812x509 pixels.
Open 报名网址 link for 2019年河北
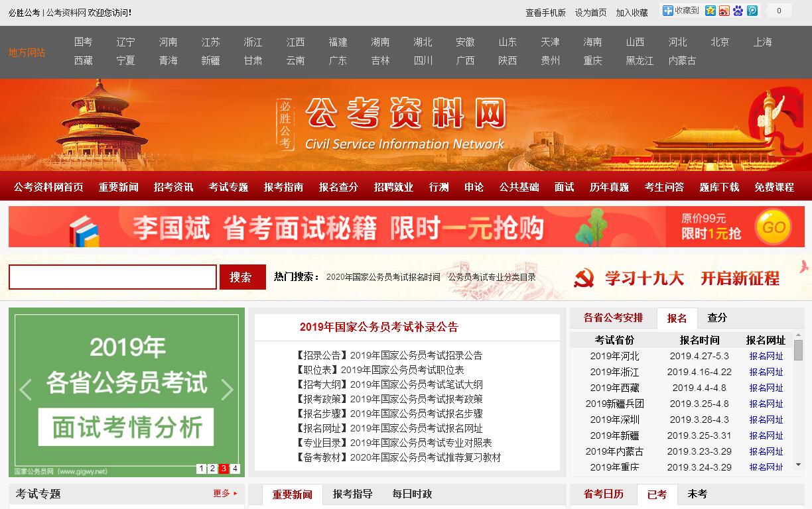tap(766, 356)
